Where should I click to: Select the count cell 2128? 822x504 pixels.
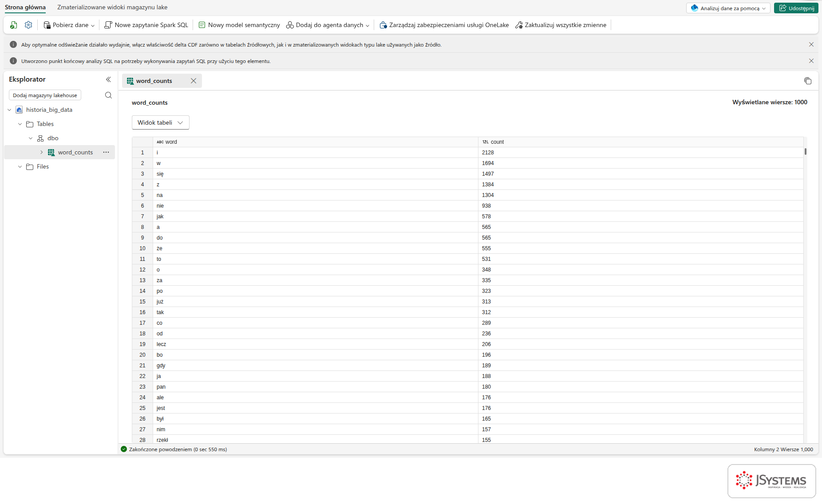tap(640, 153)
